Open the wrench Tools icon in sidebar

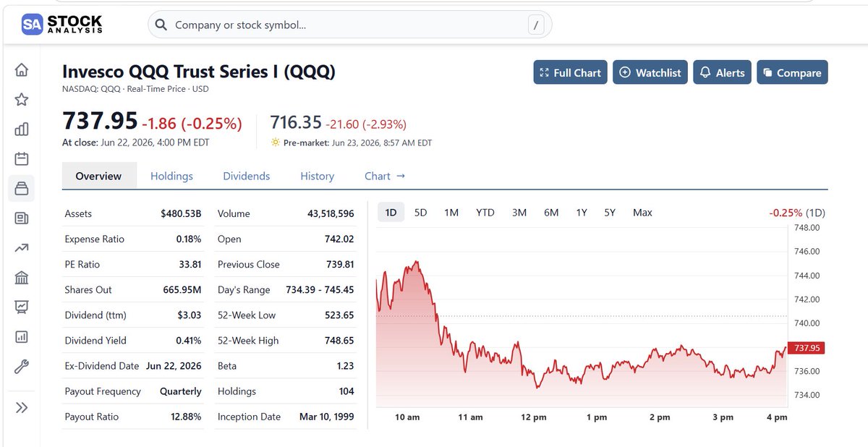click(22, 367)
